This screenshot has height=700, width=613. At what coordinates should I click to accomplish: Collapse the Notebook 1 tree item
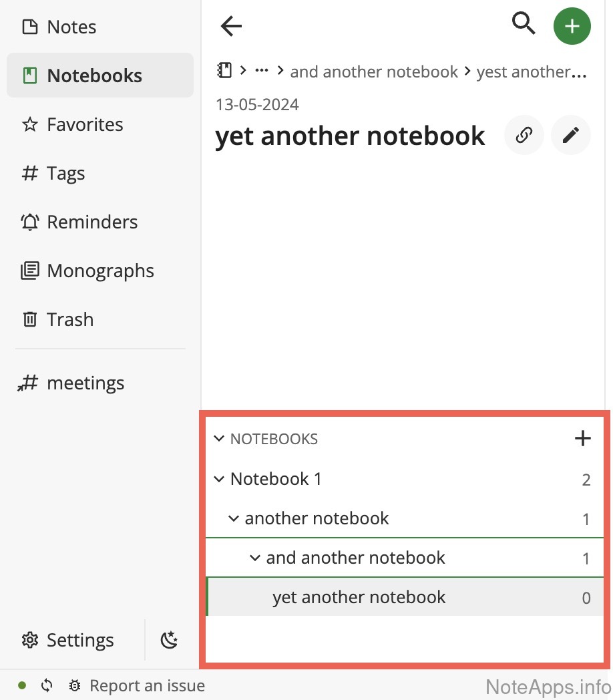tap(219, 479)
